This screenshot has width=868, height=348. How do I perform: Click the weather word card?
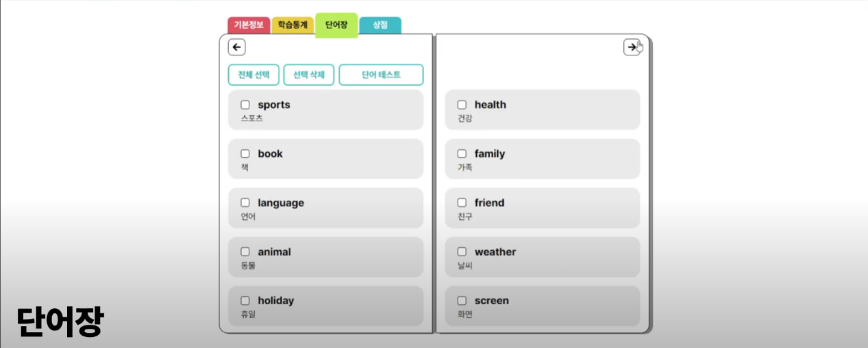click(562, 258)
